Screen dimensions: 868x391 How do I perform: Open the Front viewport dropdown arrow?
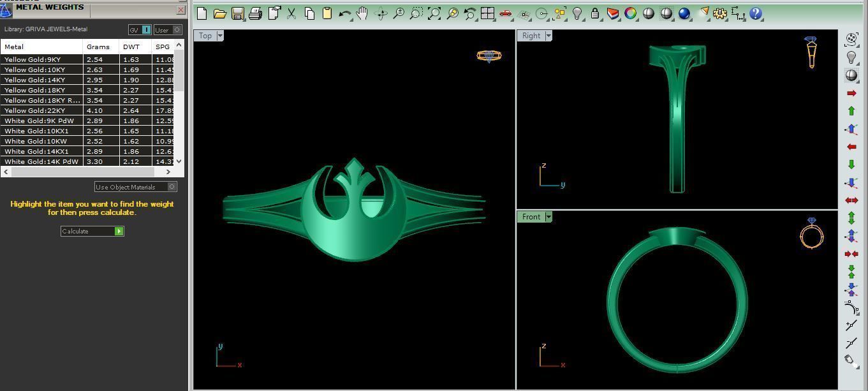(x=548, y=217)
